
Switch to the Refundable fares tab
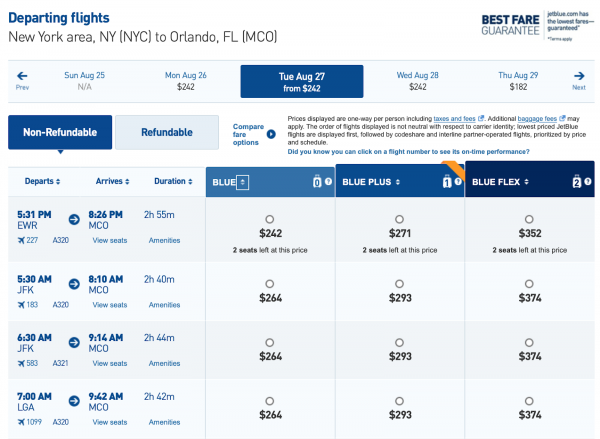point(166,132)
